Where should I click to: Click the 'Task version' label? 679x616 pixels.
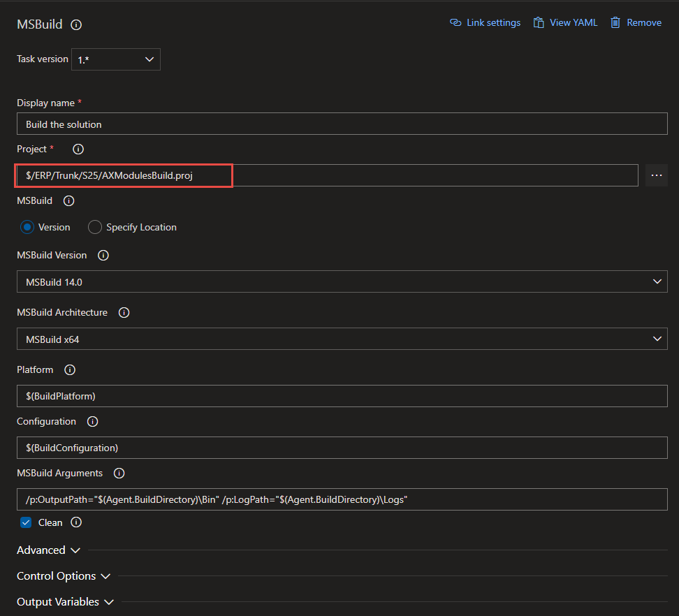point(43,59)
